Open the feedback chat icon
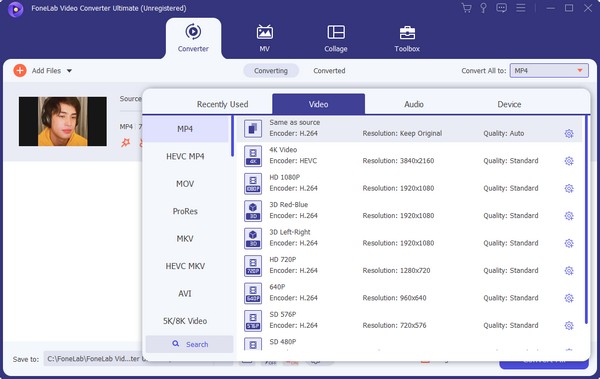The height and width of the screenshot is (379, 600). 501,8
